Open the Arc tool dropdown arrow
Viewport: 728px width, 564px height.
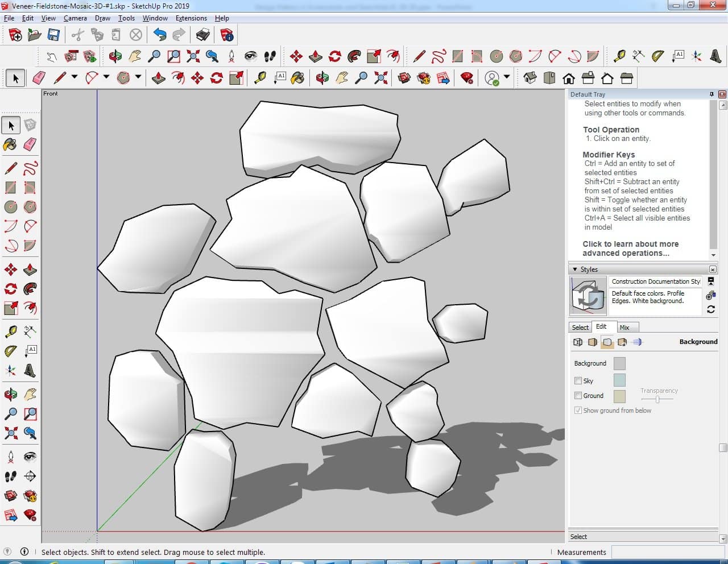[106, 77]
